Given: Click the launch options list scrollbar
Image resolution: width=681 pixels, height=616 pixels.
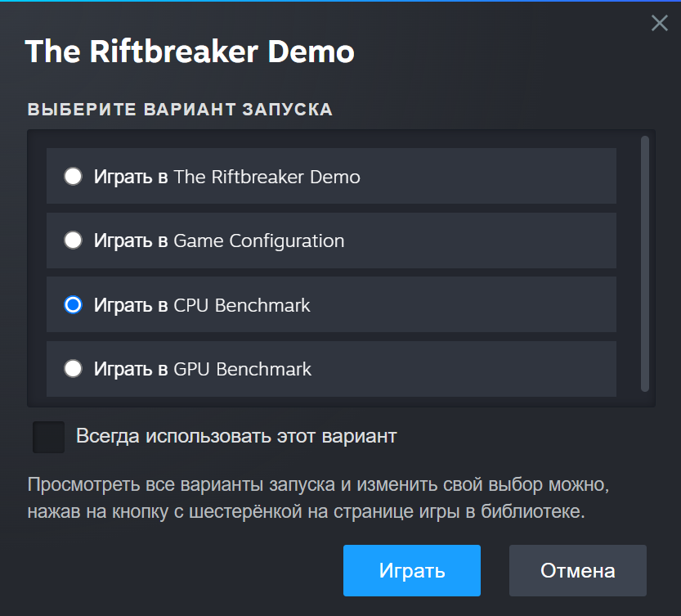Looking at the screenshot, I should [645, 264].
